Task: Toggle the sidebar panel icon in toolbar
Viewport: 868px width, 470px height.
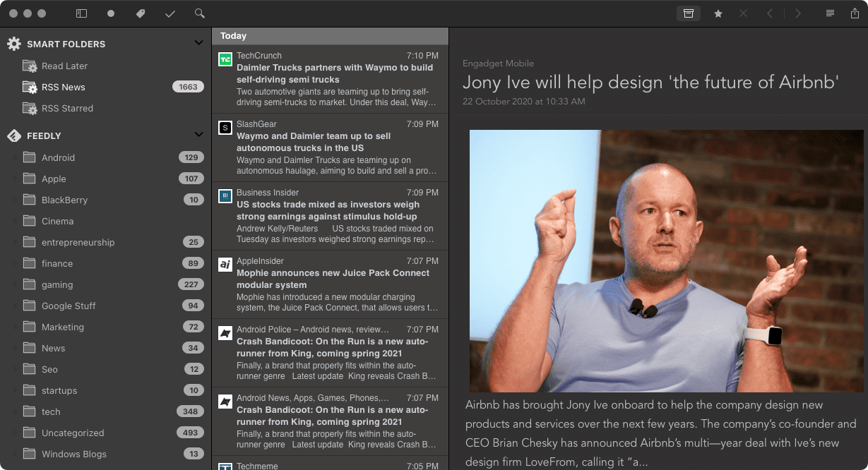Action: 82,13
